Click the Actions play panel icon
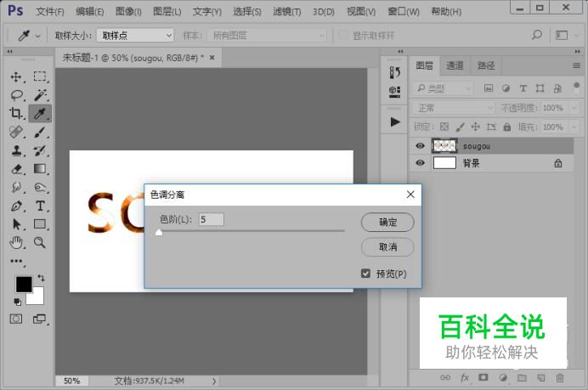This screenshot has height=390, width=588. point(394,122)
